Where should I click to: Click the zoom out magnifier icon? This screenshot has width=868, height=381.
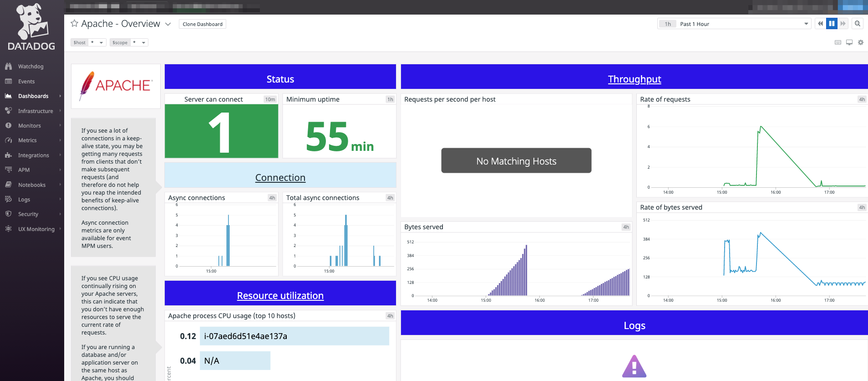(x=858, y=24)
